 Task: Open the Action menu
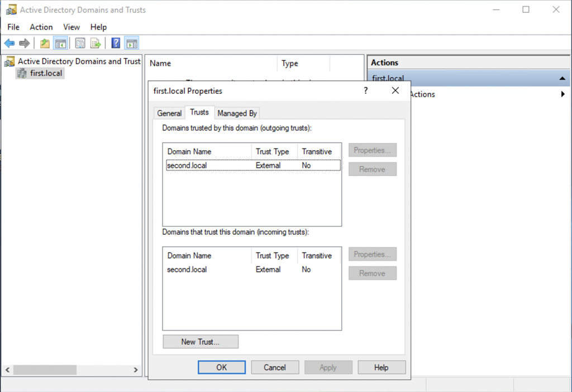point(41,27)
